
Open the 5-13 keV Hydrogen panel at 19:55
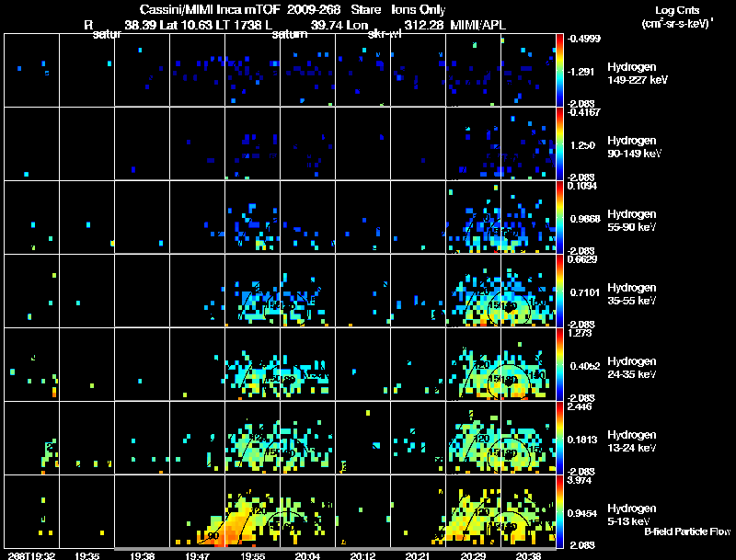252,511
